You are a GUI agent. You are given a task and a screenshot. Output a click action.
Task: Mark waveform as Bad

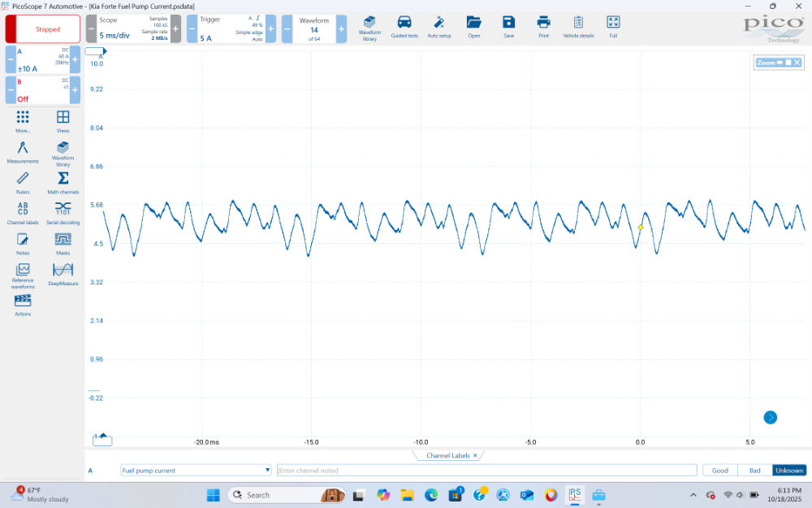point(754,470)
